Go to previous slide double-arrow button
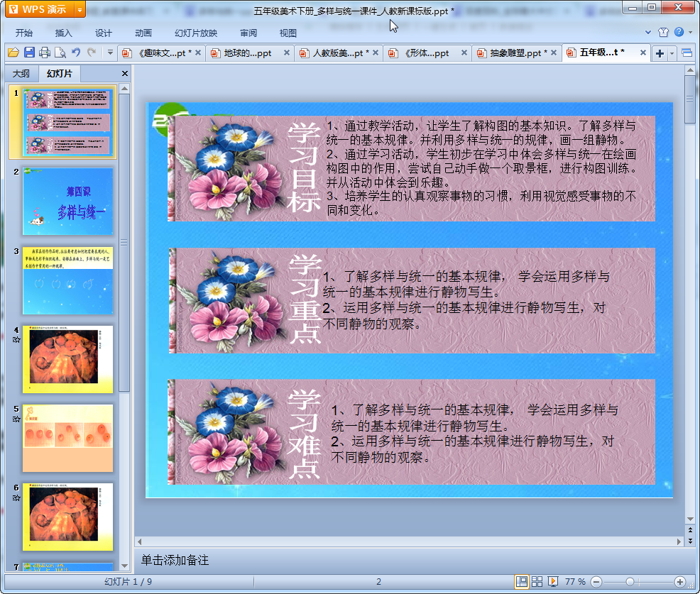This screenshot has width=700, height=594. 690,530
